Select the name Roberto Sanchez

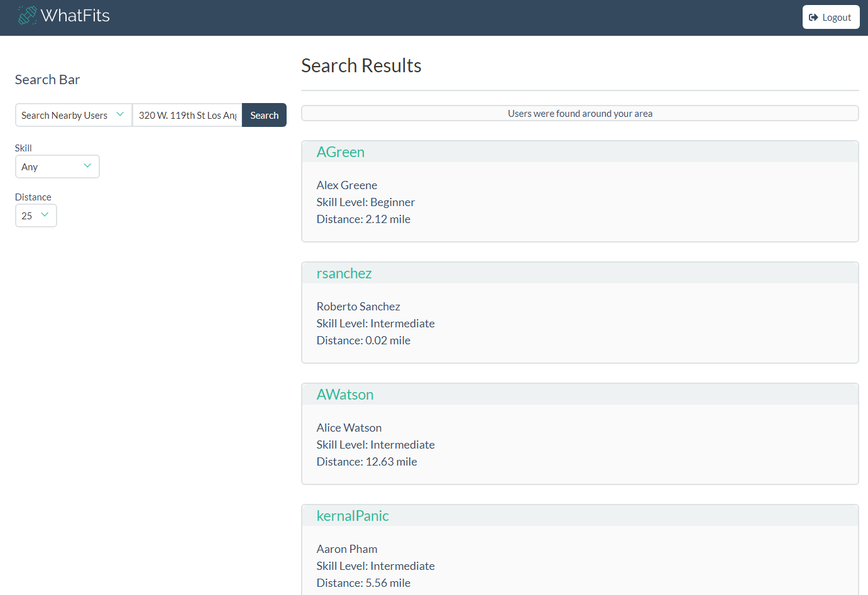click(x=358, y=307)
